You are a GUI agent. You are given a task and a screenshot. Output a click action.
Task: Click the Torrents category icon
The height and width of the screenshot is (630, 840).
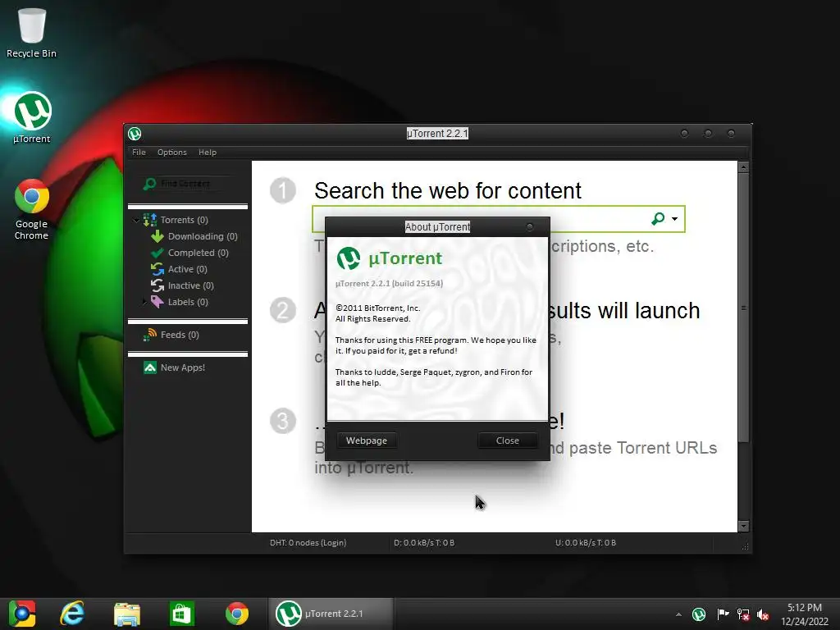149,220
